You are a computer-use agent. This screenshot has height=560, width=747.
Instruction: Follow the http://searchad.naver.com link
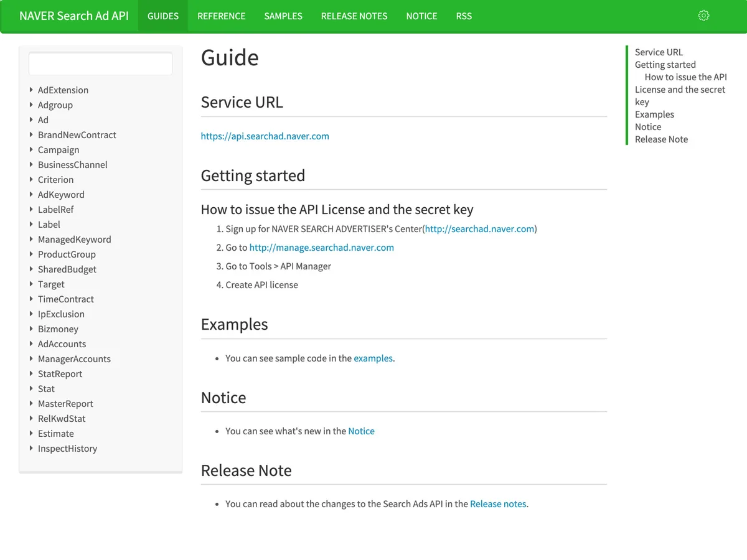(480, 229)
